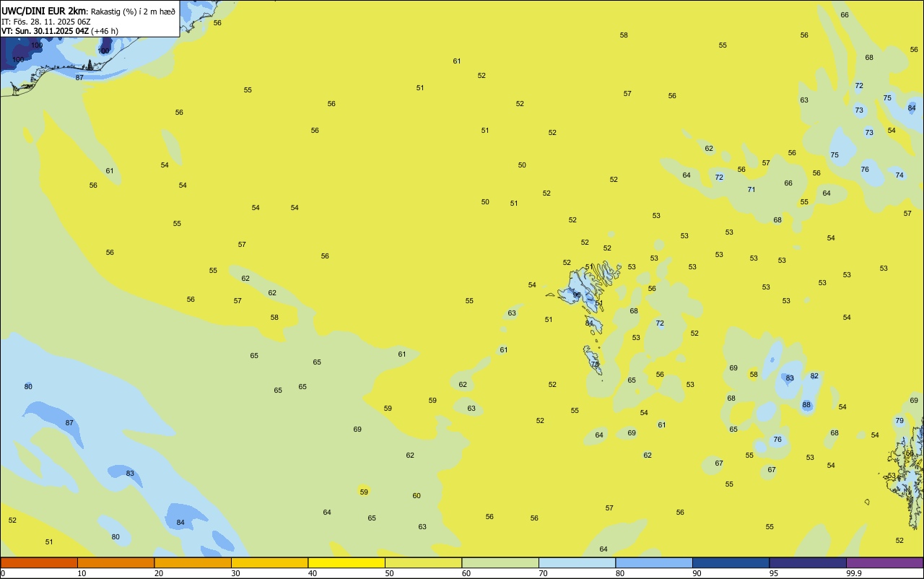Select the "95" legend tick label
Viewport: 924px width, 579px height.
(774, 573)
